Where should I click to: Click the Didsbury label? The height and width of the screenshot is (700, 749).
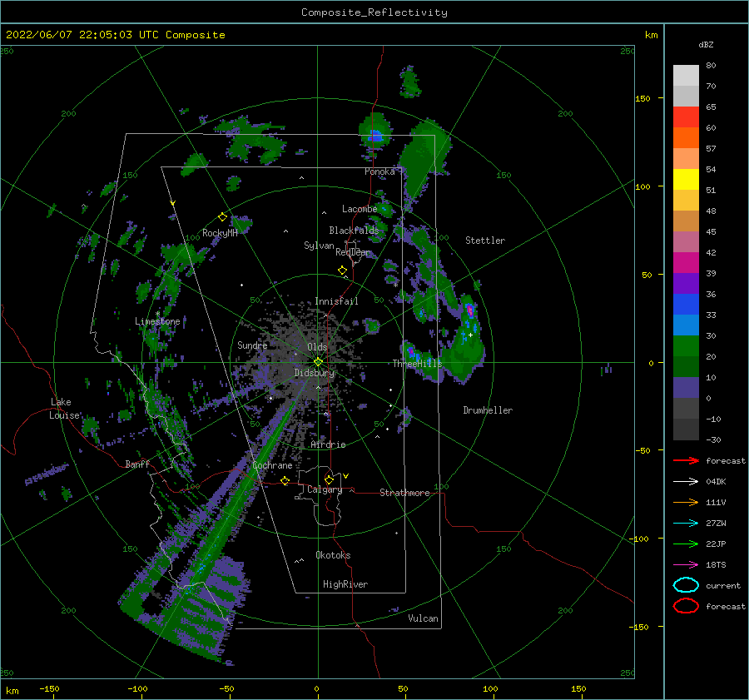tap(315, 373)
